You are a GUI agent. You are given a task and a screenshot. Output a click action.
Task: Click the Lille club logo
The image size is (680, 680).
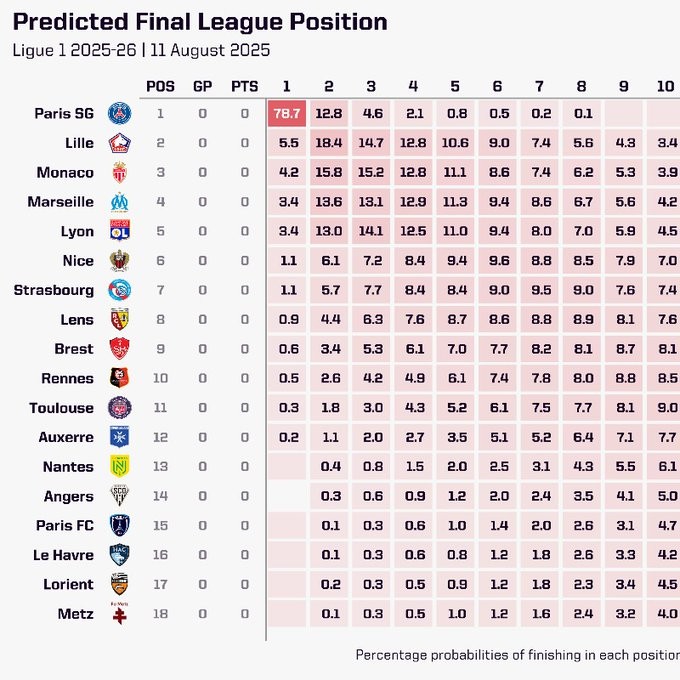119,143
